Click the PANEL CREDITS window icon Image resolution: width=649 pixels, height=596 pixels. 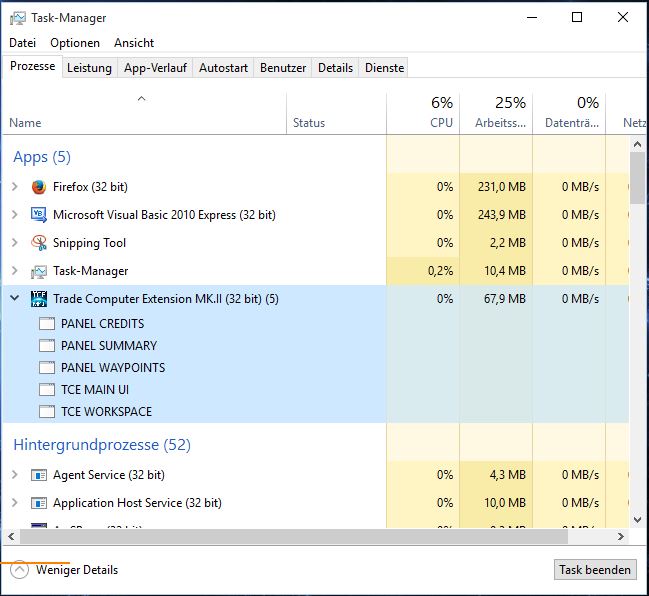click(x=47, y=324)
